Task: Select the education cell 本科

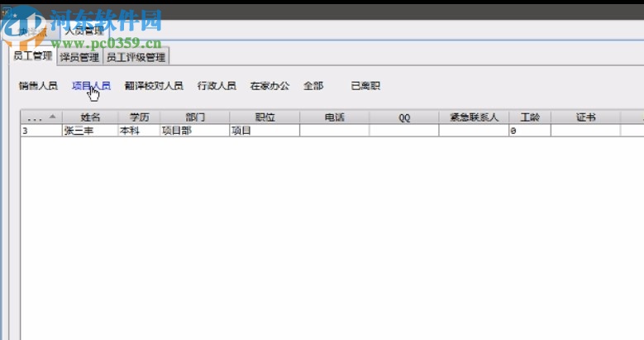Action: 139,131
